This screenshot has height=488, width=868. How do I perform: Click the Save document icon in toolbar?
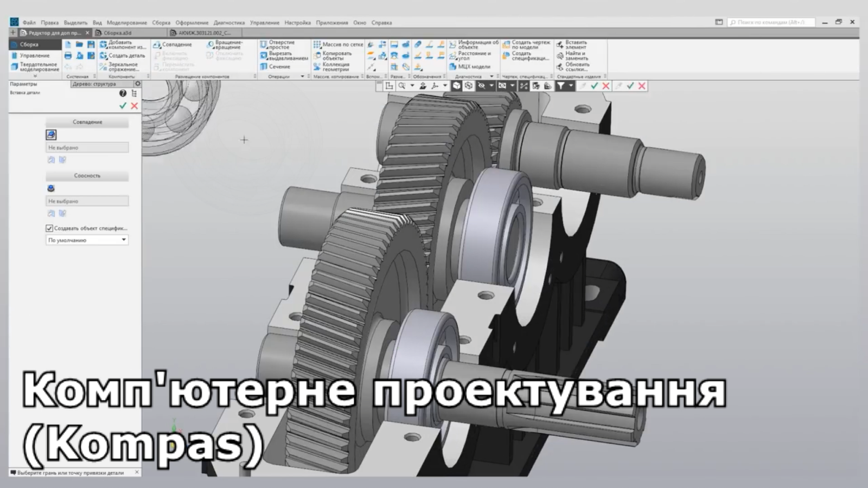[x=91, y=44]
